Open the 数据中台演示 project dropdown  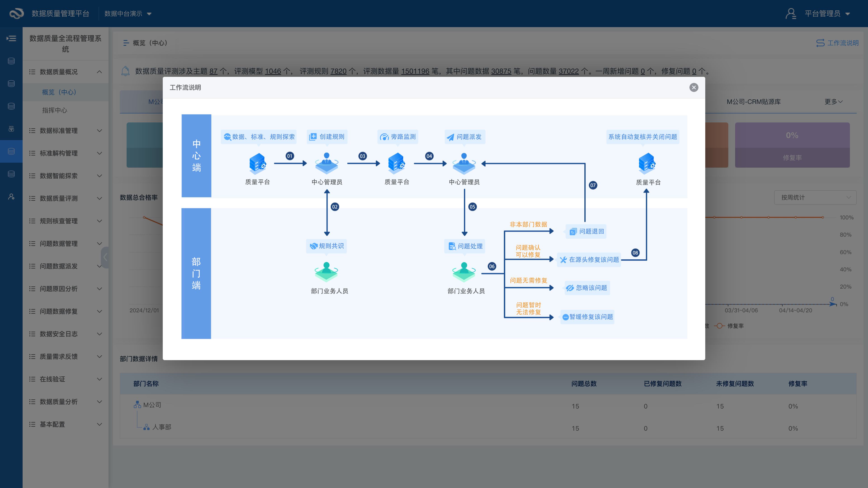pyautogui.click(x=128, y=14)
